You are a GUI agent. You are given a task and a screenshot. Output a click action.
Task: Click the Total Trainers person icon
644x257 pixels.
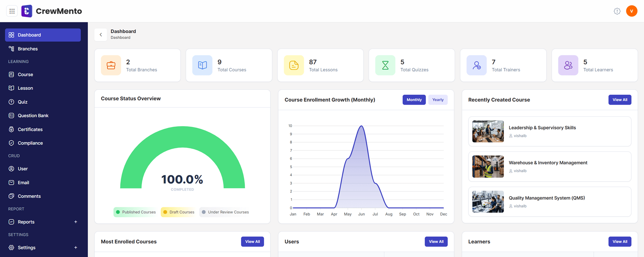(476, 65)
